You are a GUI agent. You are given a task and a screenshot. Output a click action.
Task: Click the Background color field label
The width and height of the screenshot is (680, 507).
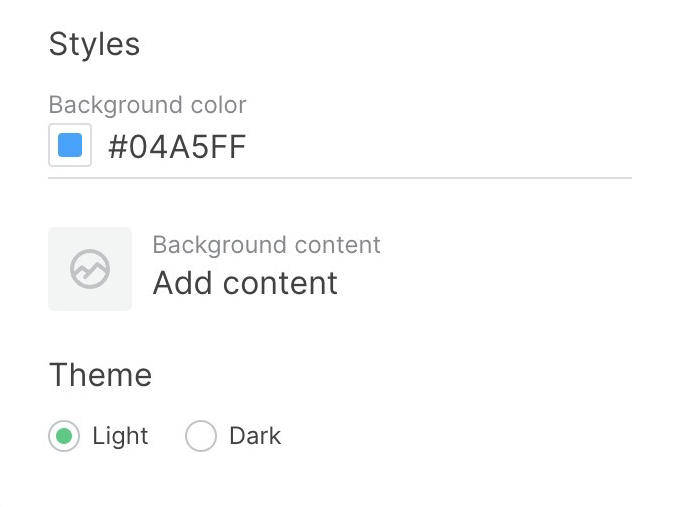tap(147, 105)
